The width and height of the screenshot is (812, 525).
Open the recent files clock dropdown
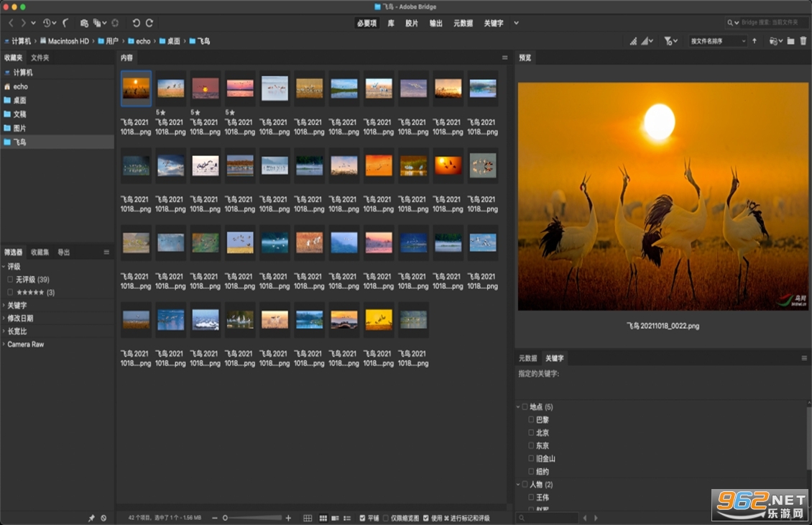(49, 23)
